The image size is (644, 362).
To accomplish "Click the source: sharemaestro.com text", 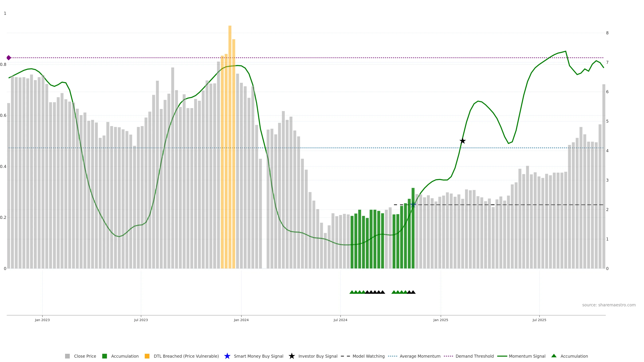I will click(609, 305).
